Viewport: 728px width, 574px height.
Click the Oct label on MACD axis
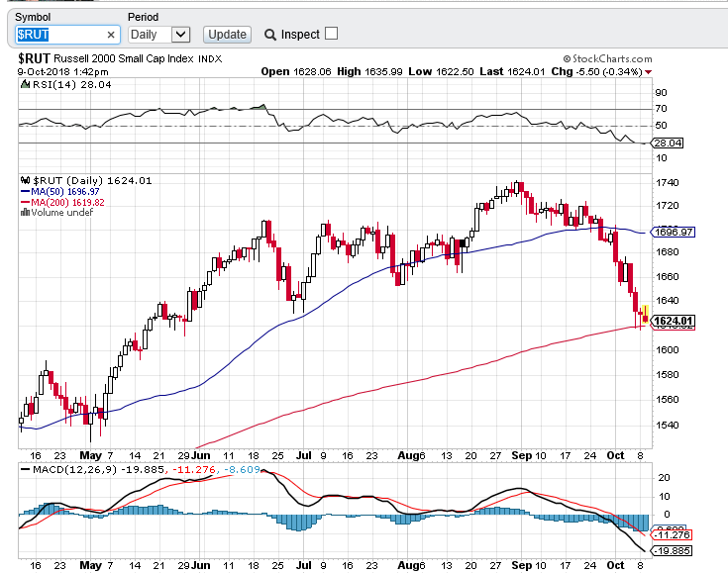click(616, 566)
